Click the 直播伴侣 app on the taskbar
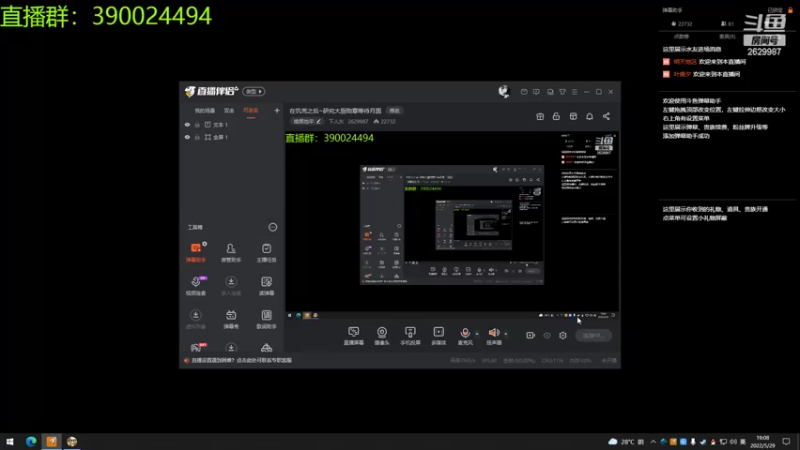This screenshot has width=800, height=450. [x=52, y=441]
